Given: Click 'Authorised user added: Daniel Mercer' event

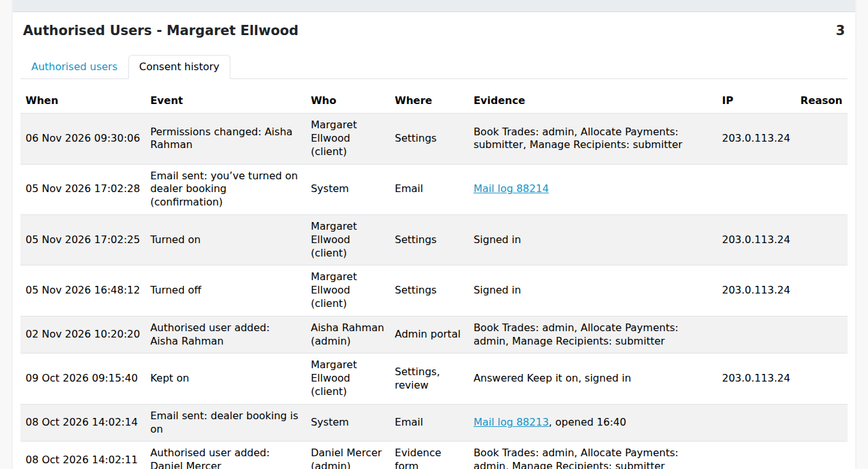Looking at the screenshot, I should 210,459.
